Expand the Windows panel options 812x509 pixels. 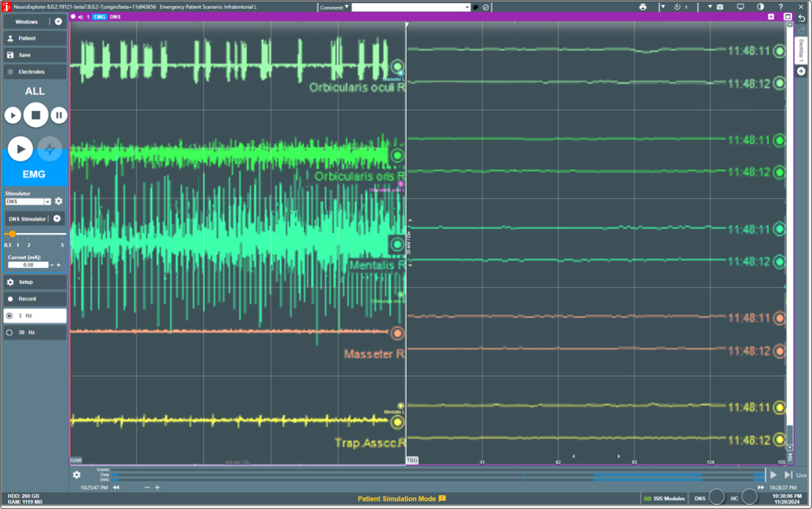[x=58, y=21]
